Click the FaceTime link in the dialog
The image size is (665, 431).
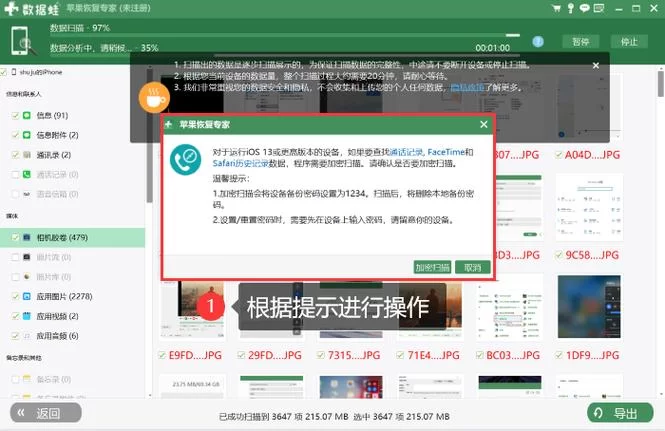[x=446, y=152]
